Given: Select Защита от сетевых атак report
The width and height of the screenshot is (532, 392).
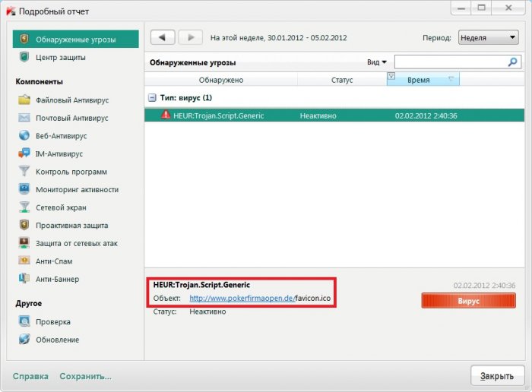Looking at the screenshot, I should coord(77,243).
